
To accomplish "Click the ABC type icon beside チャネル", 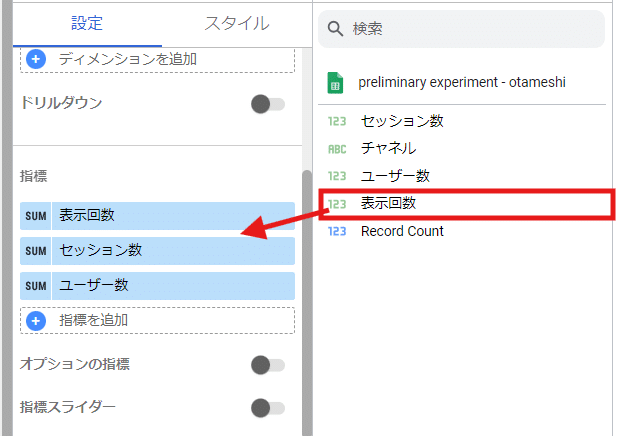I will [x=337, y=149].
